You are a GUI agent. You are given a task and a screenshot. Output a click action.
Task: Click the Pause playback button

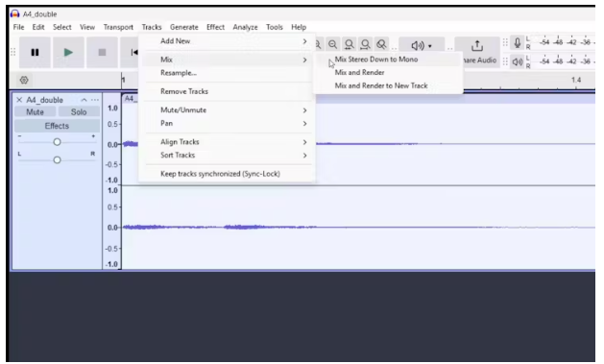(x=35, y=53)
